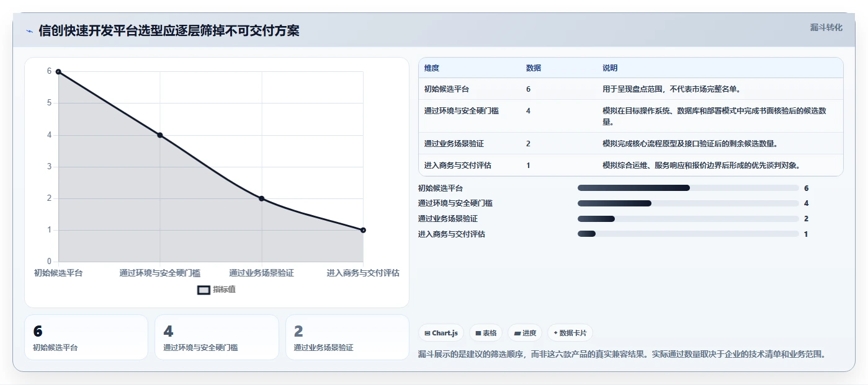
Task: Click y-axis tick label 5
Action: pos(49,103)
